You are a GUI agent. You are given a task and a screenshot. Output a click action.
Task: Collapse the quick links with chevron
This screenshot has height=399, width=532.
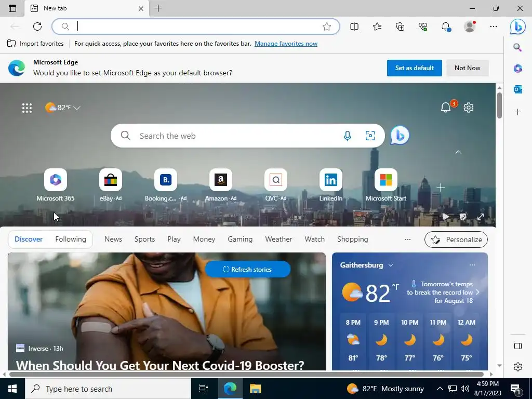[458, 152]
